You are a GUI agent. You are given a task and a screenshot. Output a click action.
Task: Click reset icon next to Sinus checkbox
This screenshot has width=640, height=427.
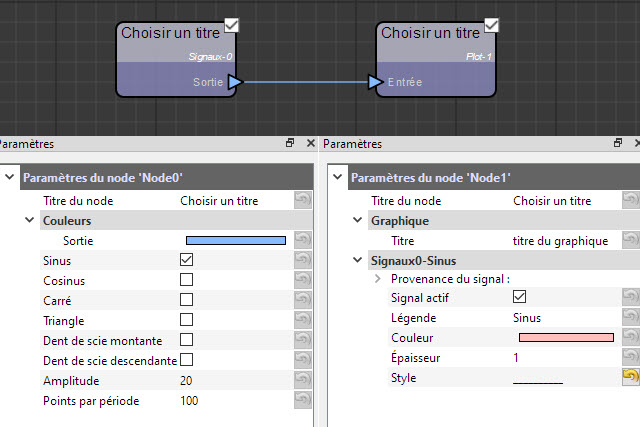tap(302, 260)
